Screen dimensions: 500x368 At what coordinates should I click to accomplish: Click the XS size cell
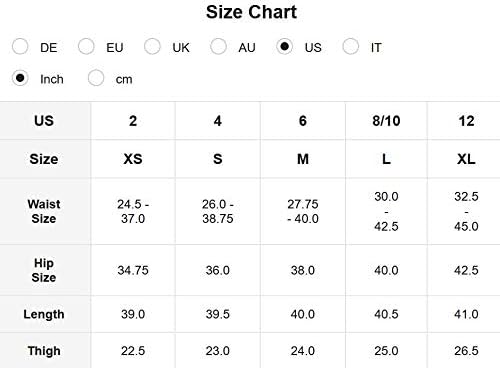click(133, 159)
